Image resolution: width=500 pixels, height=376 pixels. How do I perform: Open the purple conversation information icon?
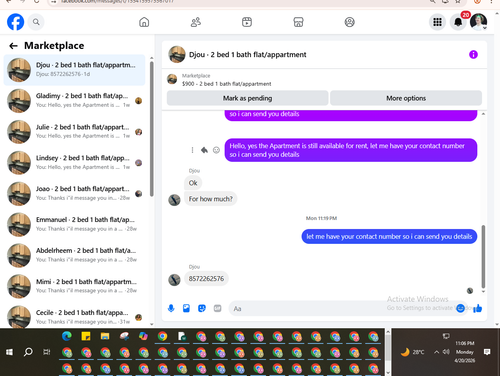pyautogui.click(x=473, y=54)
